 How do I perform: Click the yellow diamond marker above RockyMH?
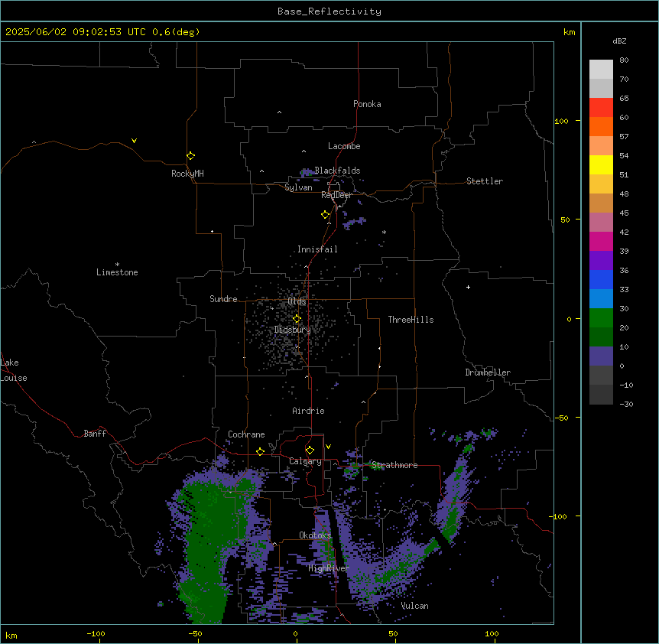(x=190, y=156)
